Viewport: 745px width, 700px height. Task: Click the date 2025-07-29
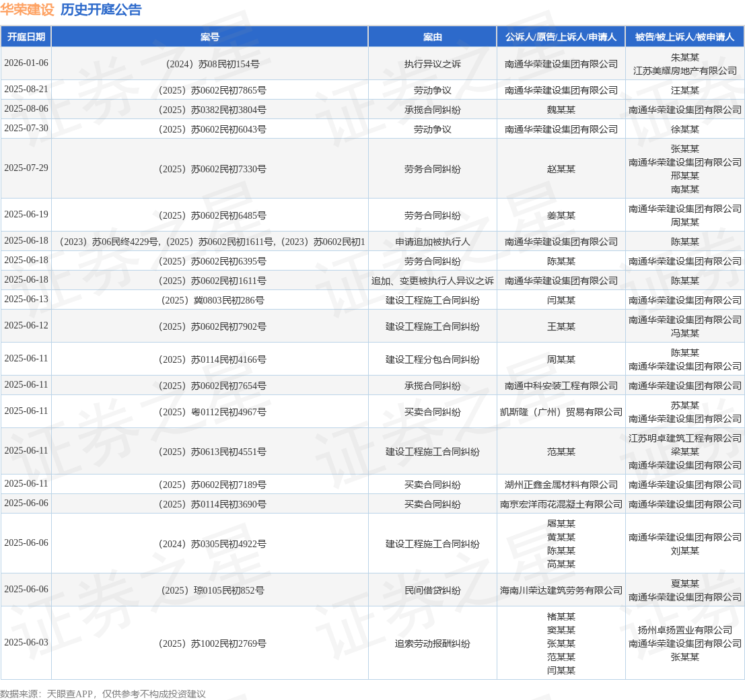pos(26,168)
